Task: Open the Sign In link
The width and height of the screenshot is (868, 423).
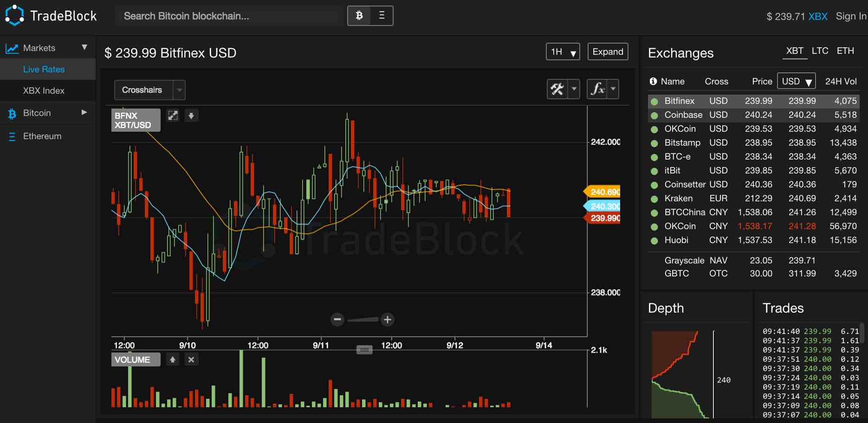Action: pyautogui.click(x=851, y=16)
